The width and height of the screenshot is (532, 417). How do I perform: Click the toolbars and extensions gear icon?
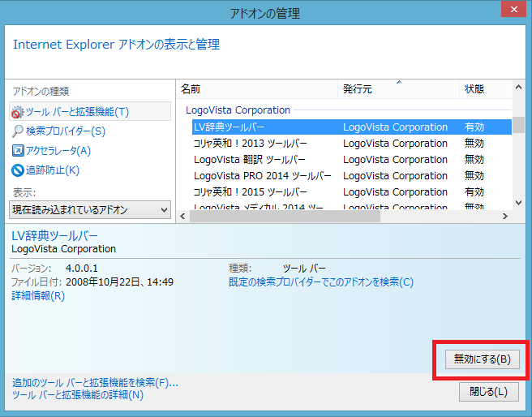pos(17,112)
